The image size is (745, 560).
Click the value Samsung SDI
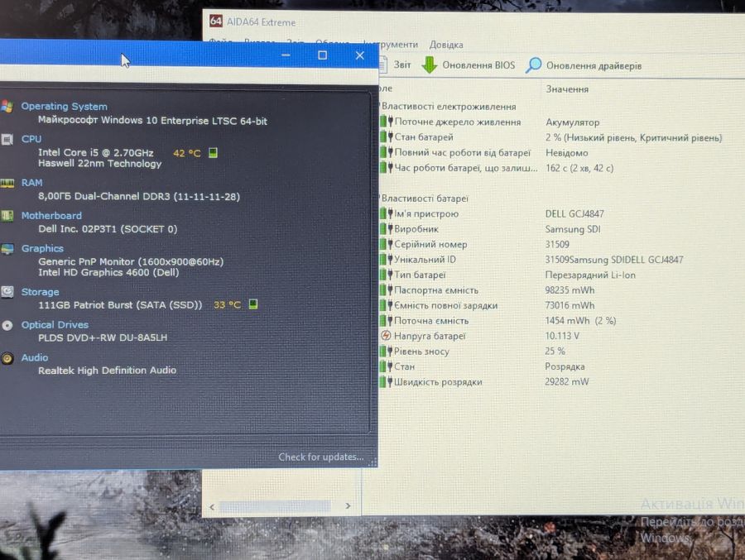coord(573,229)
